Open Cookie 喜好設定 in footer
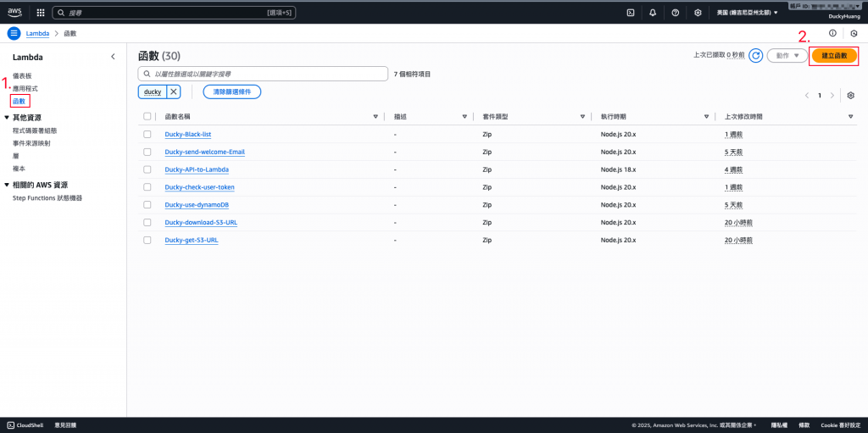868x433 pixels. [841, 425]
